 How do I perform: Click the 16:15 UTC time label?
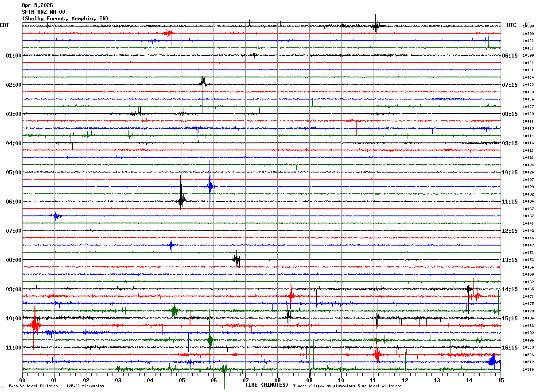[x=510, y=348]
